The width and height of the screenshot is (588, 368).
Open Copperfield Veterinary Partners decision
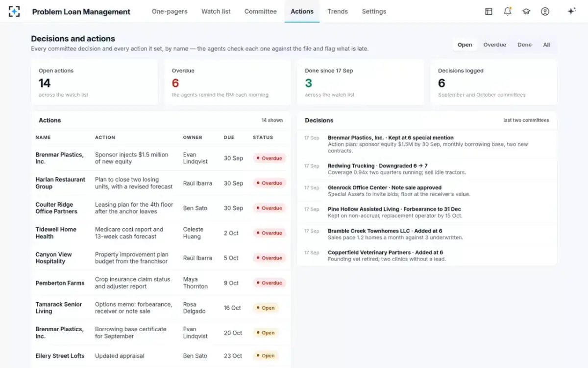click(427, 256)
